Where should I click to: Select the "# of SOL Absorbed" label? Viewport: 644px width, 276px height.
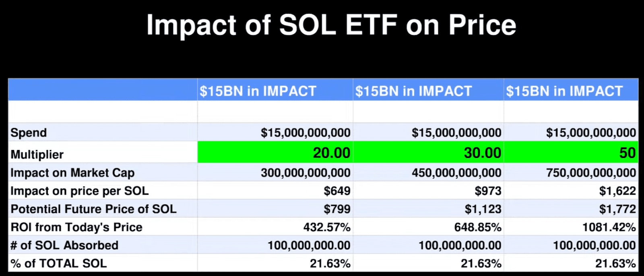(64, 245)
